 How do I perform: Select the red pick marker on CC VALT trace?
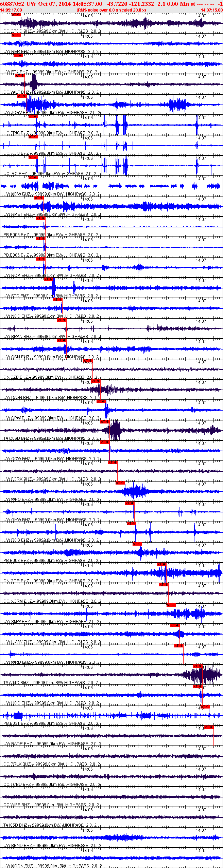coord(20,76)
